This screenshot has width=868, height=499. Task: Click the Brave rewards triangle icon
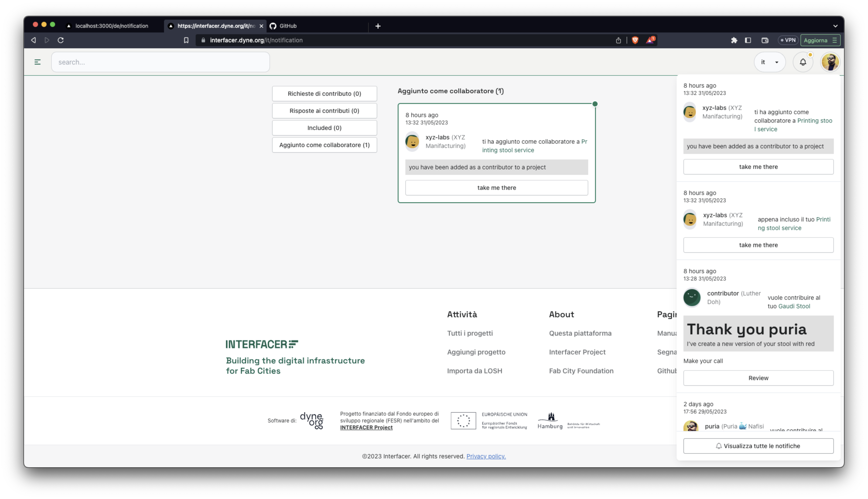[650, 40]
